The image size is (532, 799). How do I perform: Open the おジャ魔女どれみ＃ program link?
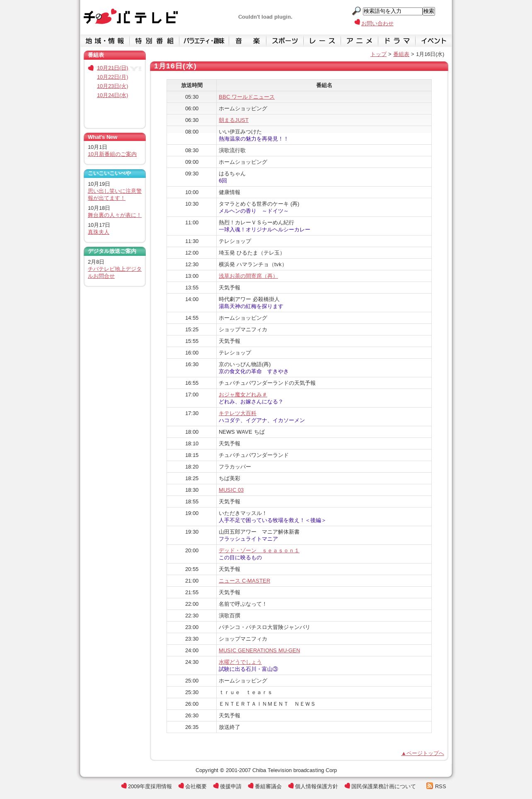click(x=243, y=395)
